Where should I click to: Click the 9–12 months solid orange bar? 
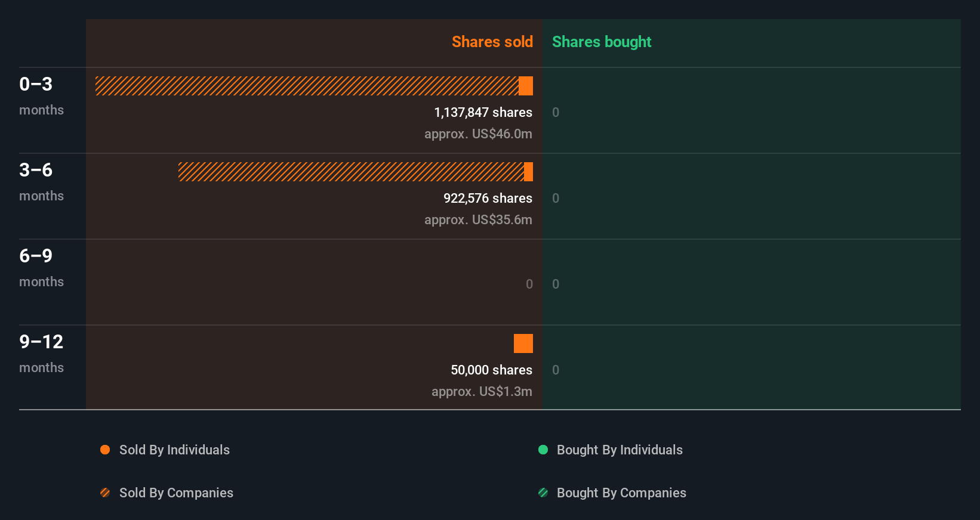point(523,343)
